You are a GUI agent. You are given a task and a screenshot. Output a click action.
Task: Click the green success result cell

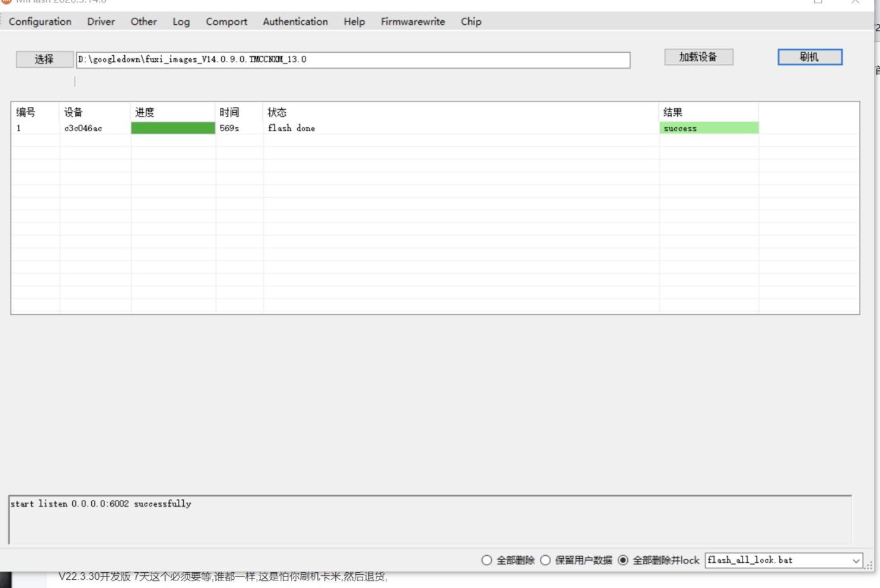click(x=709, y=128)
